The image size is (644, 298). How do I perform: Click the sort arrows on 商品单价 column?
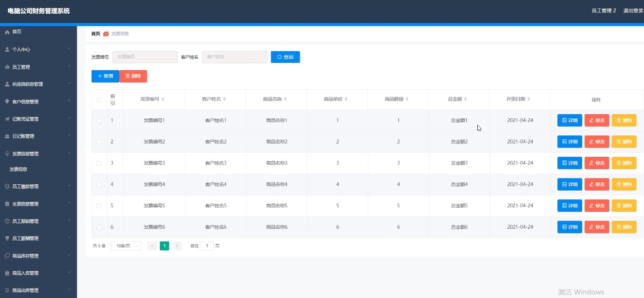click(x=346, y=99)
